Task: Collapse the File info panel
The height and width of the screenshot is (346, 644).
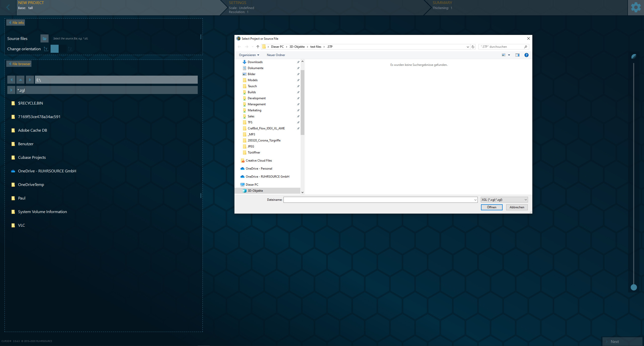Action: [x=16, y=23]
